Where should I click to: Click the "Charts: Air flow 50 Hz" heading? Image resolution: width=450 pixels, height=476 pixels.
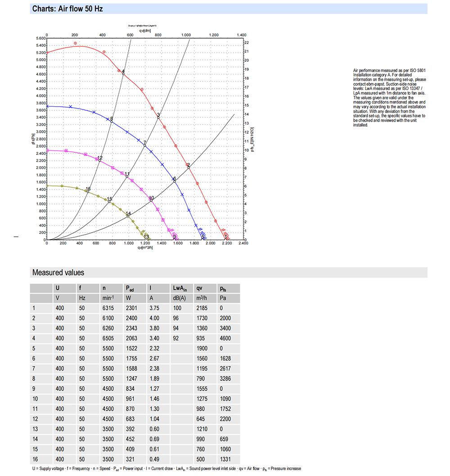(67, 9)
